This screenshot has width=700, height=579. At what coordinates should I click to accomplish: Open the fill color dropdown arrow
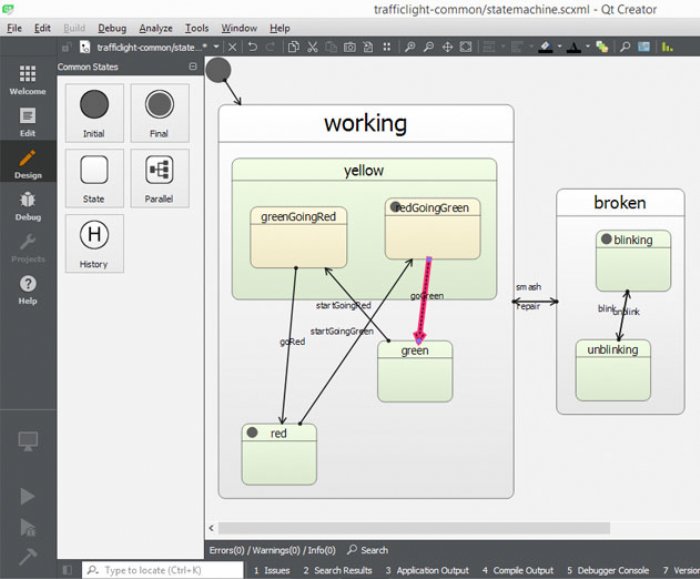(559, 46)
